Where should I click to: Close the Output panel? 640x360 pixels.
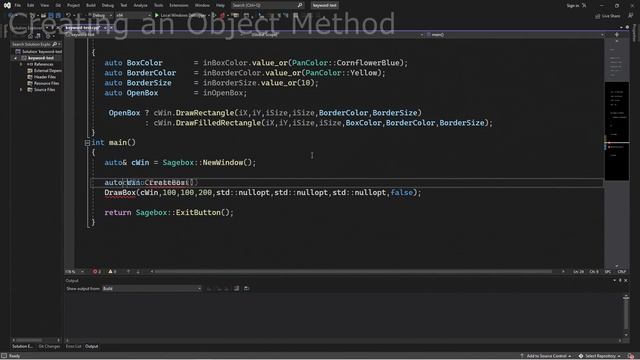pos(626,280)
